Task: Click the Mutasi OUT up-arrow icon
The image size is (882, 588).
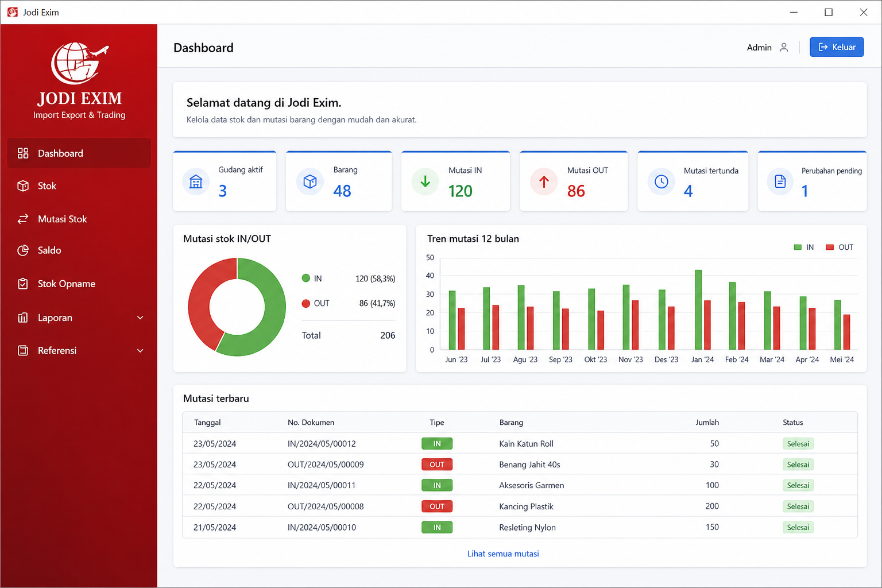Action: 544,181
